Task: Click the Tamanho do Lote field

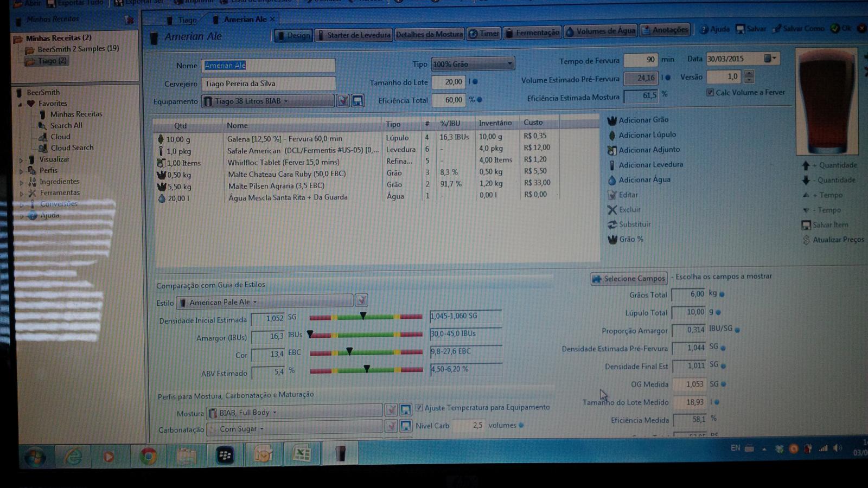Action: click(449, 82)
